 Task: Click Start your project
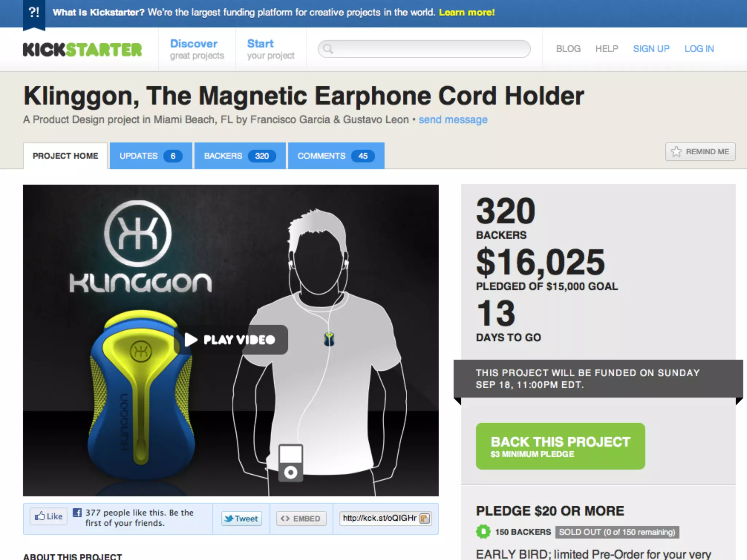pyautogui.click(x=271, y=49)
